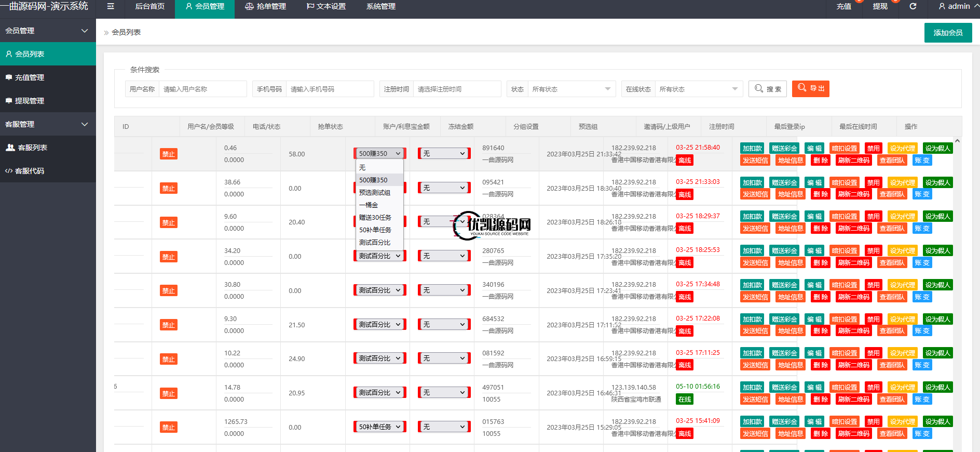Collapse the 会员管理 sidebar section
Viewport: 980px width, 452px height.
click(x=85, y=31)
